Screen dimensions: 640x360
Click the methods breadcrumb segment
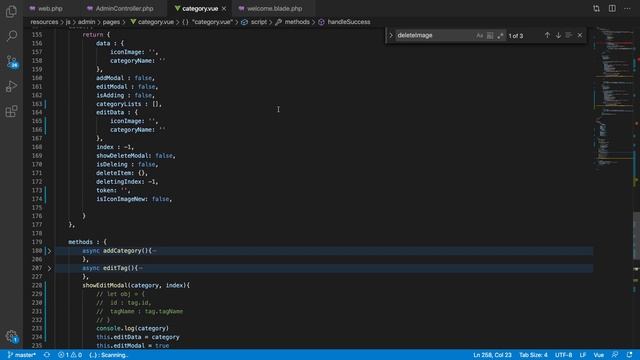(293, 22)
